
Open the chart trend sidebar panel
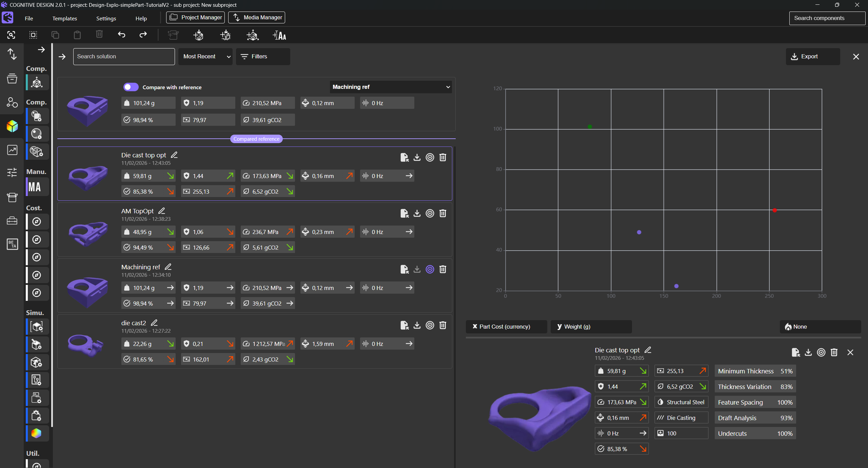click(x=12, y=150)
